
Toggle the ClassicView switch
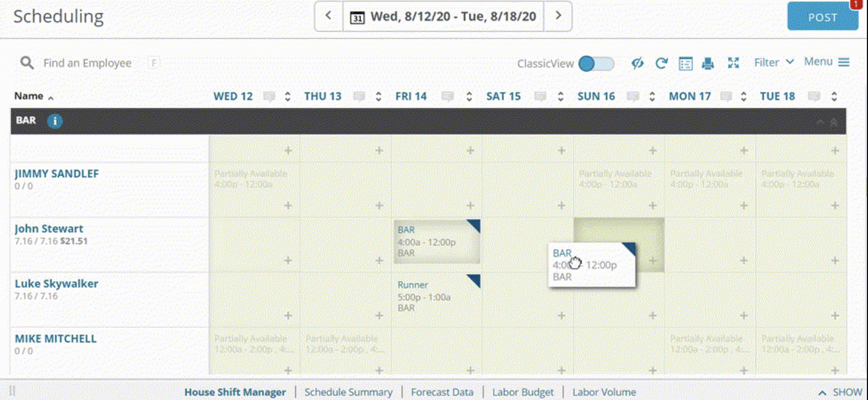[596, 63]
